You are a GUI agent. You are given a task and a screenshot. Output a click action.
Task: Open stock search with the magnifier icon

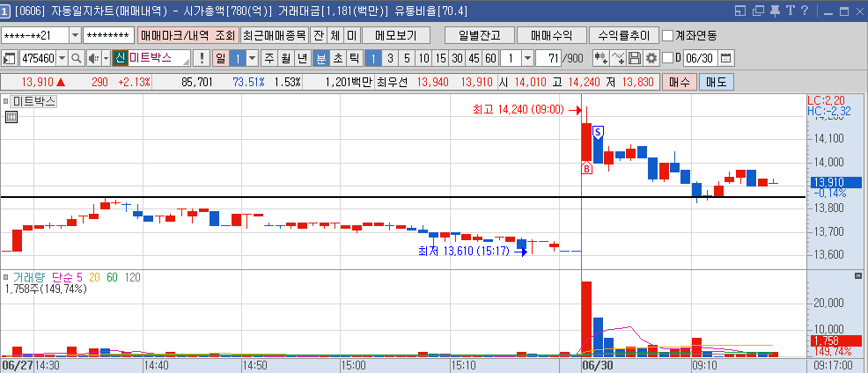tap(77, 58)
